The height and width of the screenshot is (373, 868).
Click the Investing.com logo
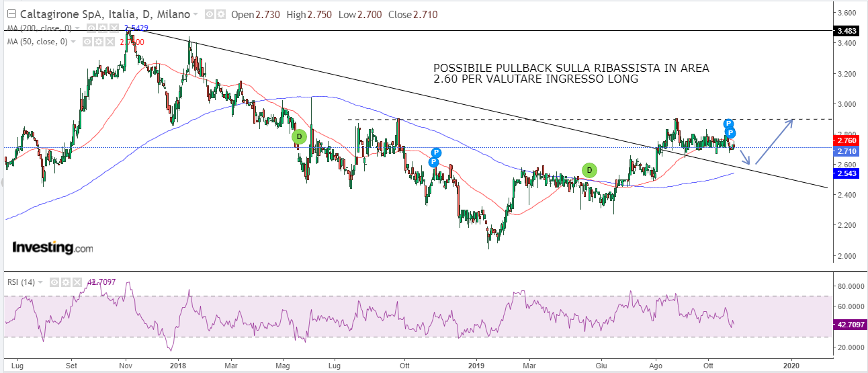coord(52,247)
